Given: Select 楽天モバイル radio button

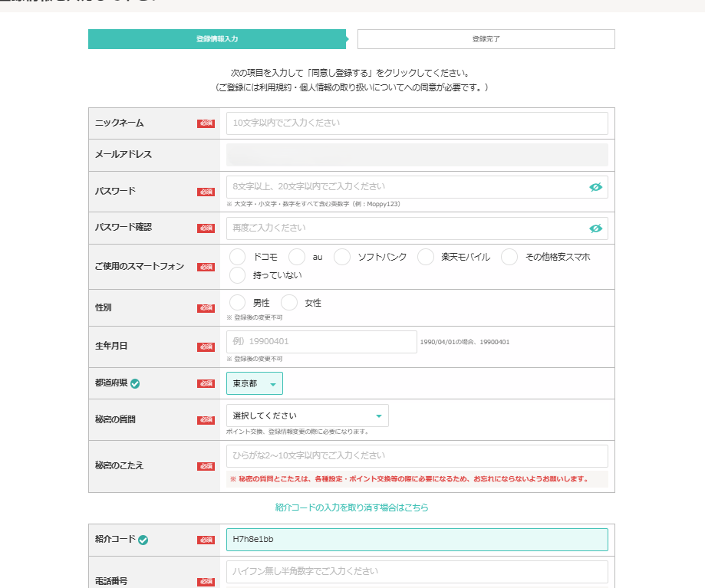Looking at the screenshot, I should (x=426, y=257).
